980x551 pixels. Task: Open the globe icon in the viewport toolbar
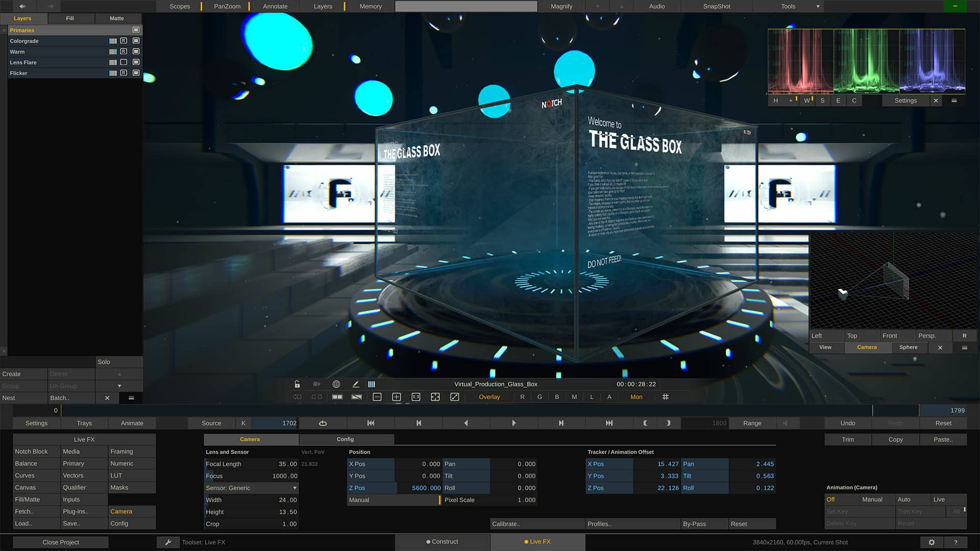coord(336,384)
